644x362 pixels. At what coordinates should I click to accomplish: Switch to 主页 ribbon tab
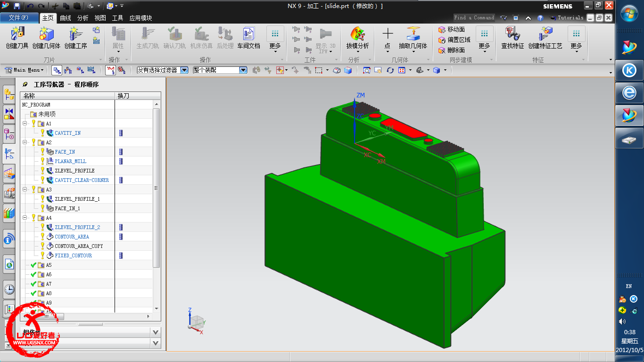48,18
